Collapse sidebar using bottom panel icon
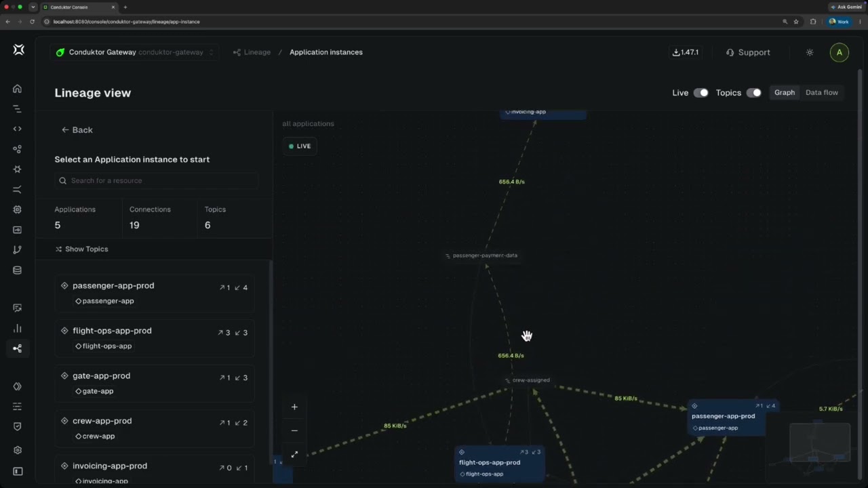Viewport: 868px width, 488px height. pos(18,471)
